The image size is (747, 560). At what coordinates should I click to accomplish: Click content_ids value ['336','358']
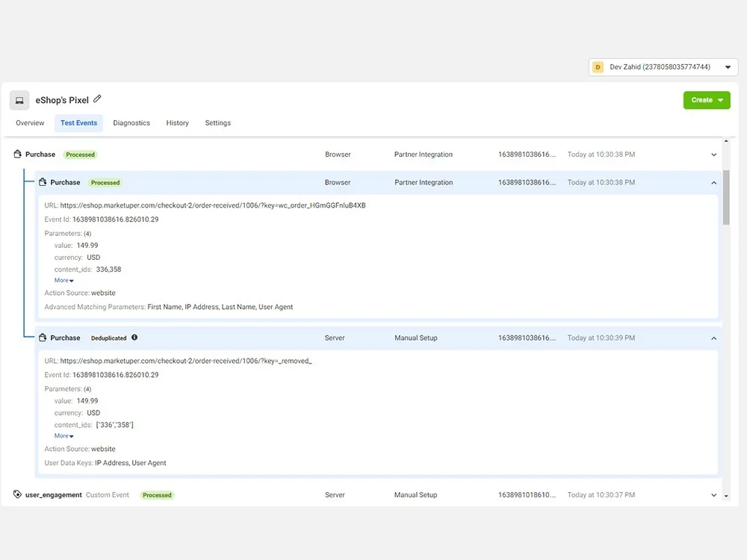(x=114, y=425)
